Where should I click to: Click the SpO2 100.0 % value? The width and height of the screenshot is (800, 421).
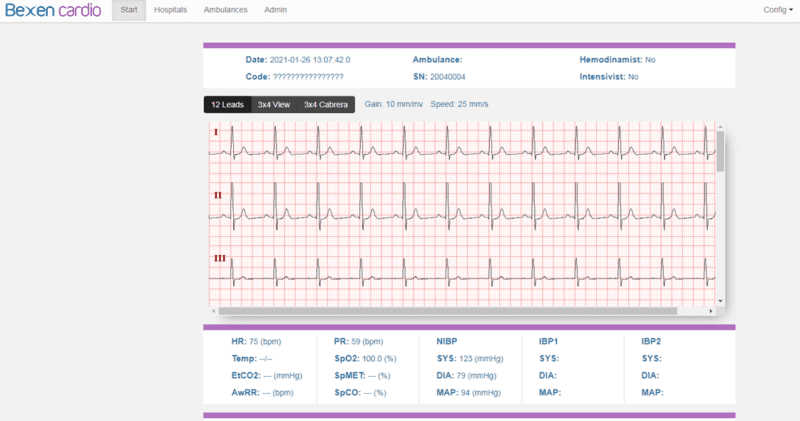(365, 358)
